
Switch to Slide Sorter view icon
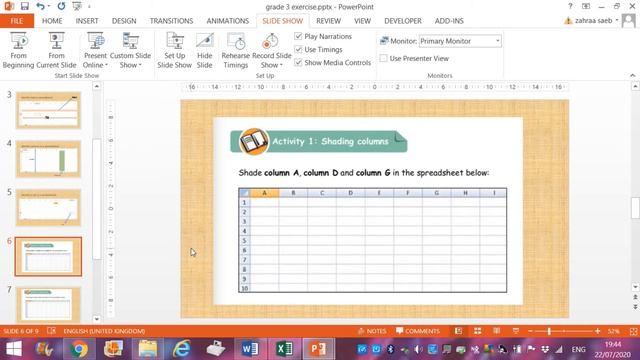[477, 331]
